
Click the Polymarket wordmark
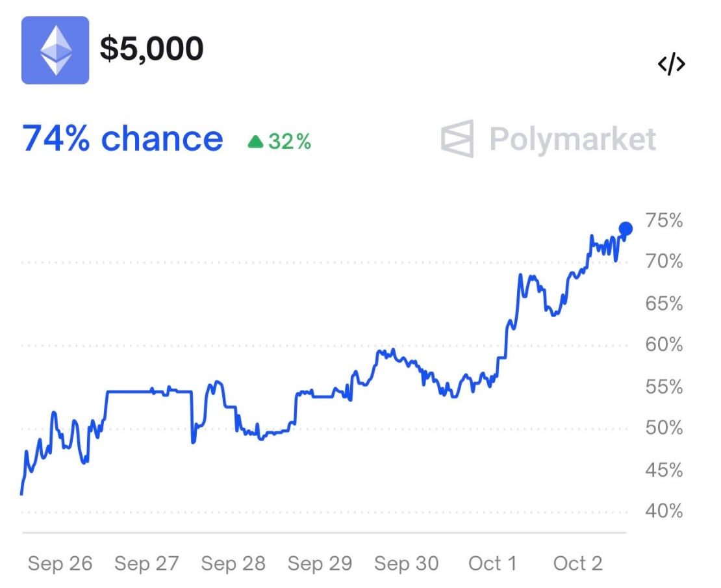click(x=574, y=138)
